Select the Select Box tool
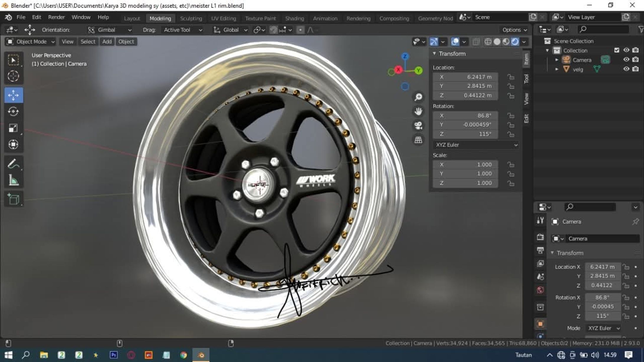644x362 pixels. 13,60
